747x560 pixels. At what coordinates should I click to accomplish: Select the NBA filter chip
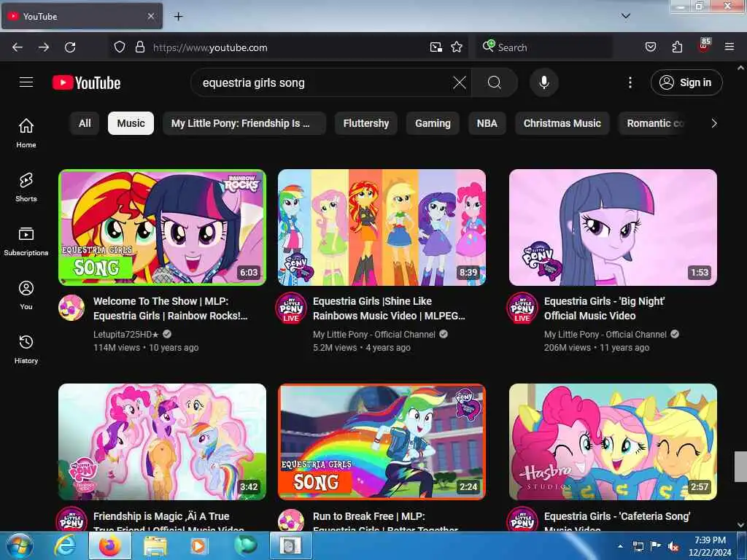(x=487, y=123)
